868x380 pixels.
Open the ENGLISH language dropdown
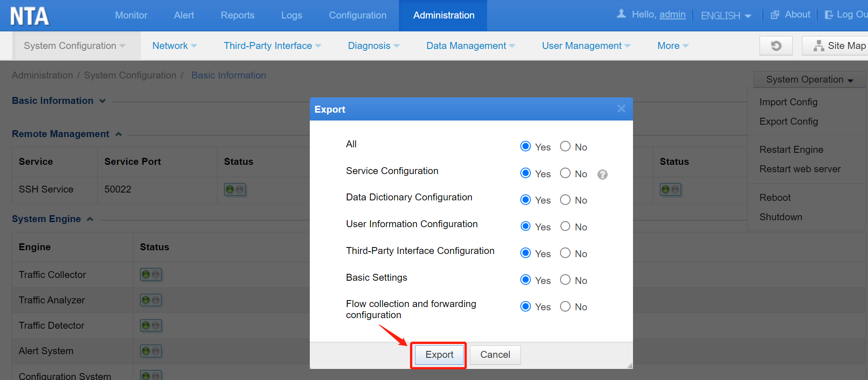coord(725,16)
